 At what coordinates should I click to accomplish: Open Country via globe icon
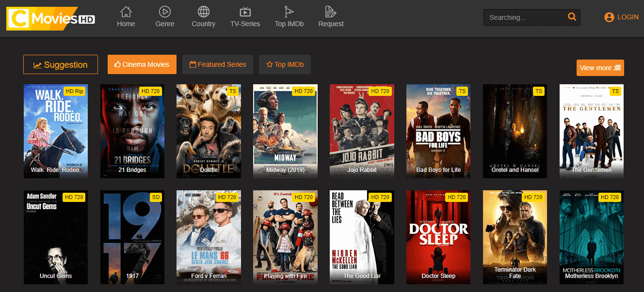tap(204, 11)
